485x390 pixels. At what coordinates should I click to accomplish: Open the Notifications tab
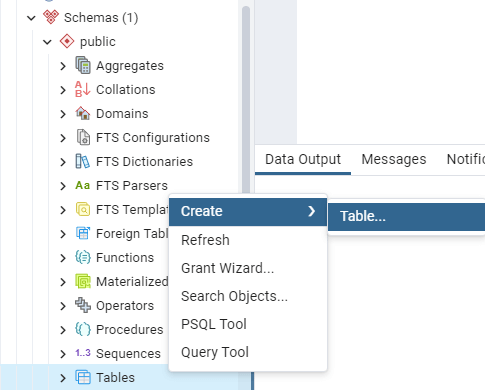[x=466, y=160]
